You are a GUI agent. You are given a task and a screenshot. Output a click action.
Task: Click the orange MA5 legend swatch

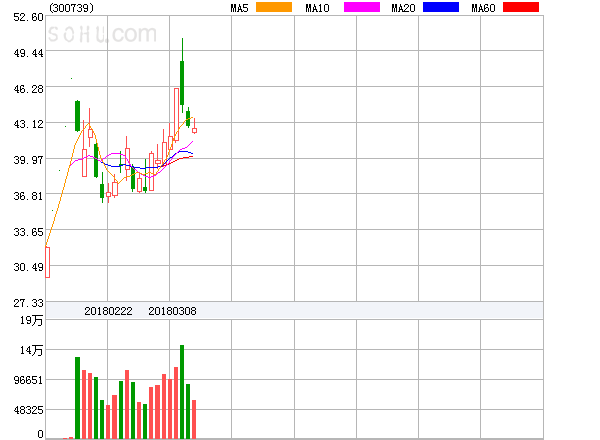[x=274, y=7]
